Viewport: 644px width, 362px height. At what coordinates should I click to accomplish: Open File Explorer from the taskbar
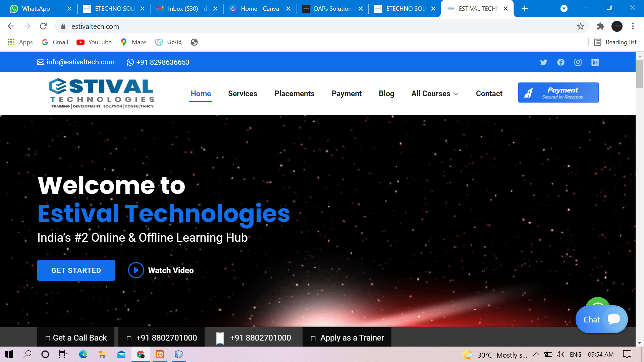tap(102, 354)
